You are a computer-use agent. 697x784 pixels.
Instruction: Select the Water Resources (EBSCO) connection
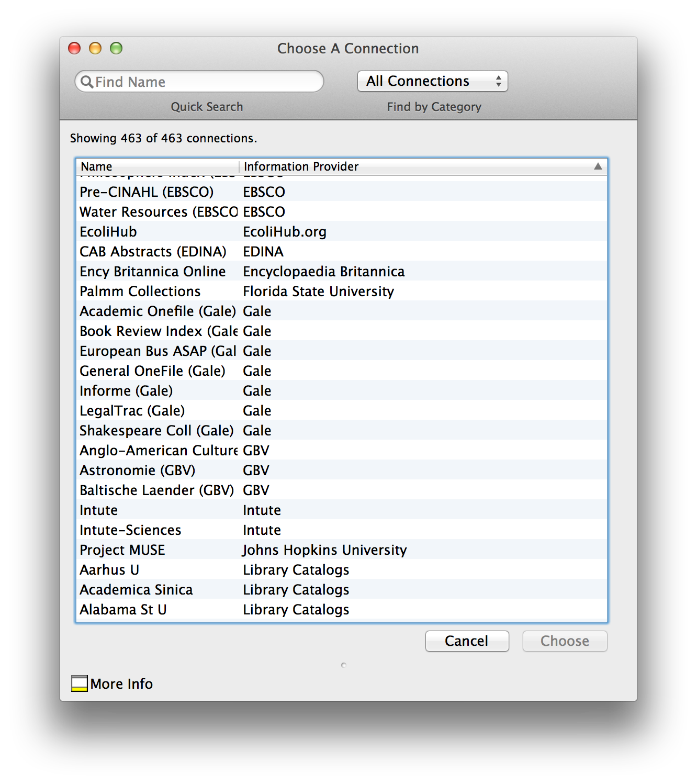[x=342, y=211]
